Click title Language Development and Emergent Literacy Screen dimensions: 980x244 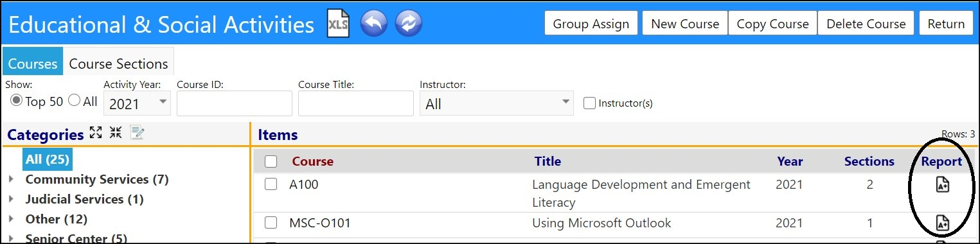(x=641, y=193)
